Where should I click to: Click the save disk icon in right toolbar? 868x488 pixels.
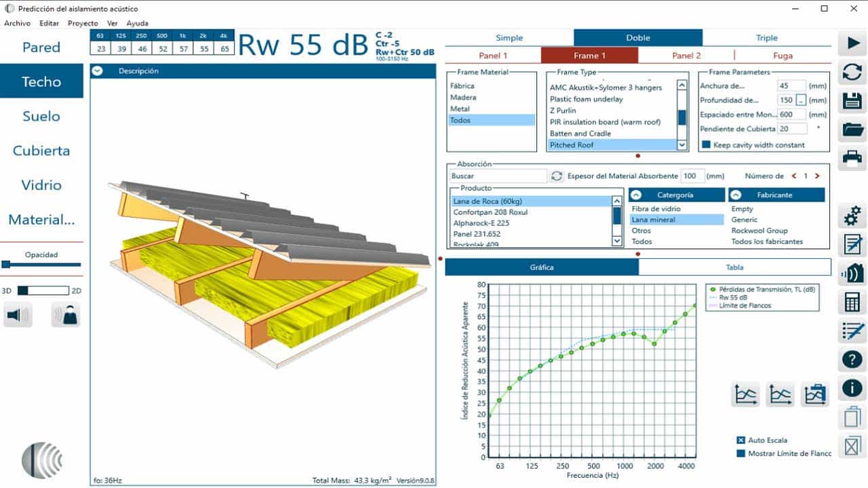pyautogui.click(x=852, y=100)
